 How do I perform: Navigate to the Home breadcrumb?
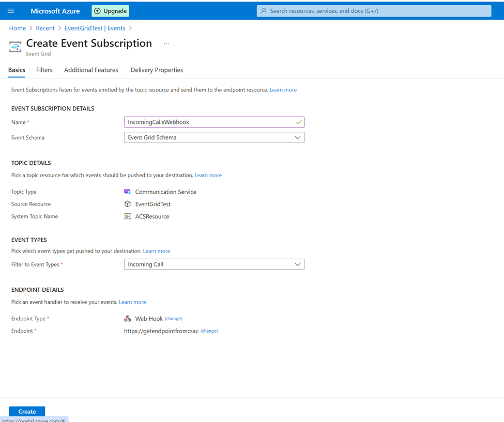pyautogui.click(x=17, y=28)
